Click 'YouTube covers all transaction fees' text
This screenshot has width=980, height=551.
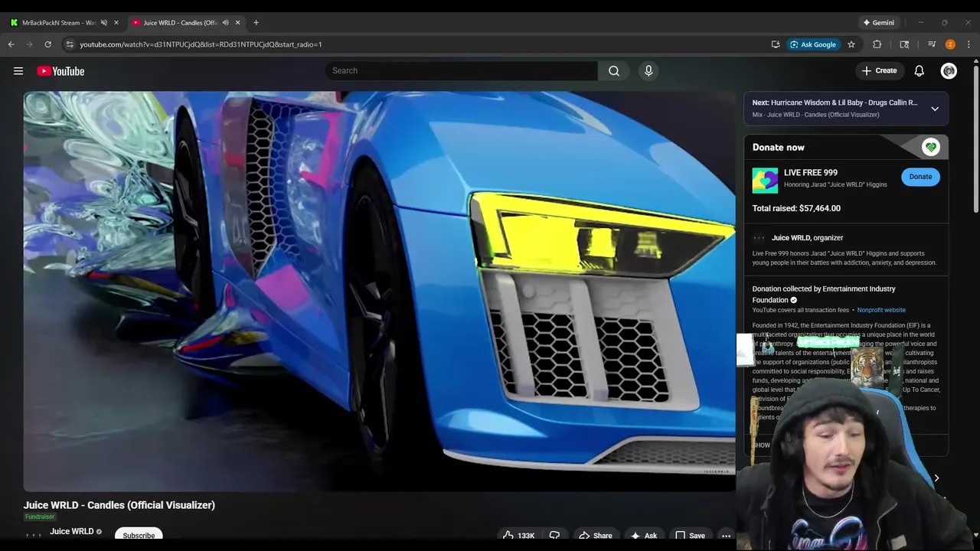[x=800, y=310]
